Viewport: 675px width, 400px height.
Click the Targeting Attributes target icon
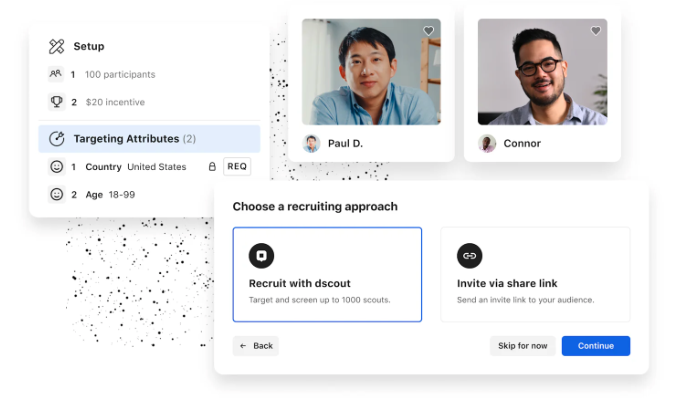point(56,139)
